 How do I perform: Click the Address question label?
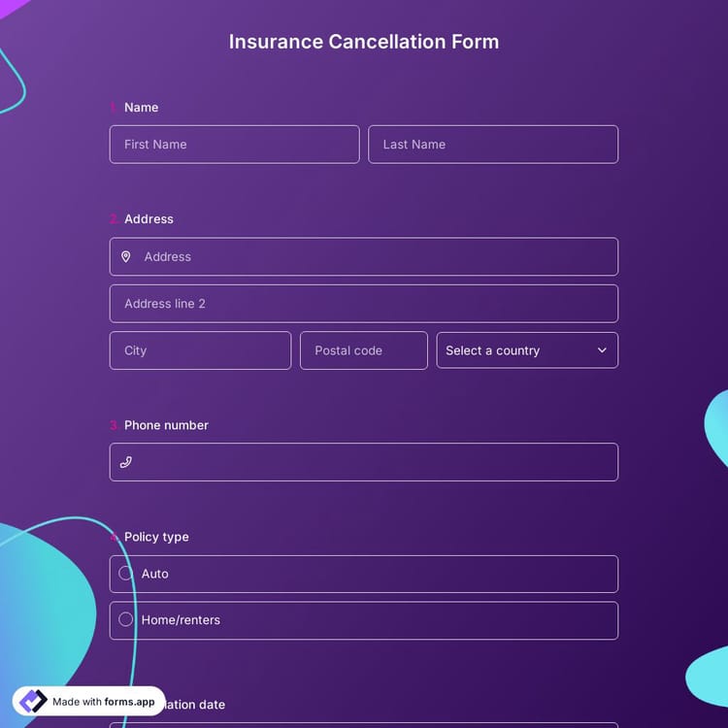point(149,219)
